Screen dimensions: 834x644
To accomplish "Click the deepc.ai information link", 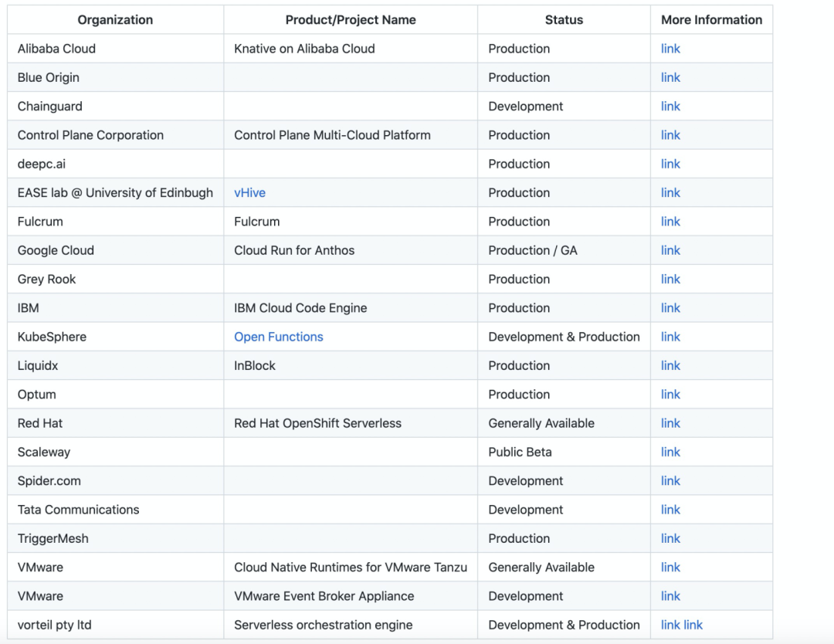I will pos(670,164).
